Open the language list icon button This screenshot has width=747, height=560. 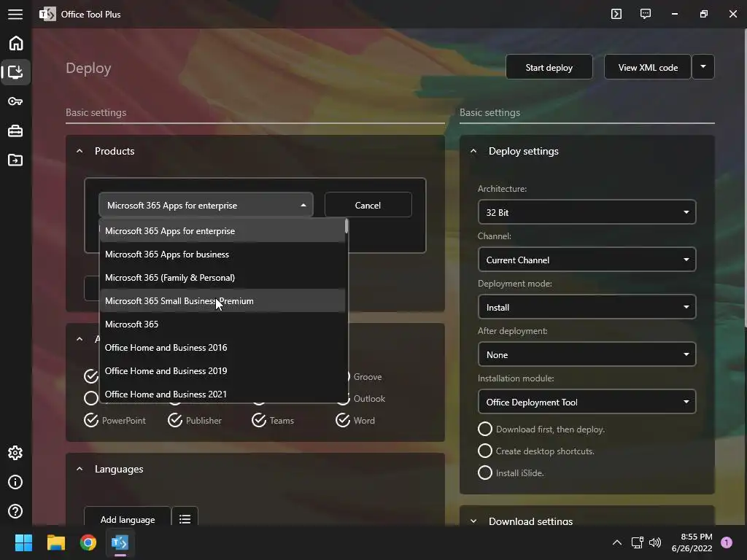click(x=185, y=518)
